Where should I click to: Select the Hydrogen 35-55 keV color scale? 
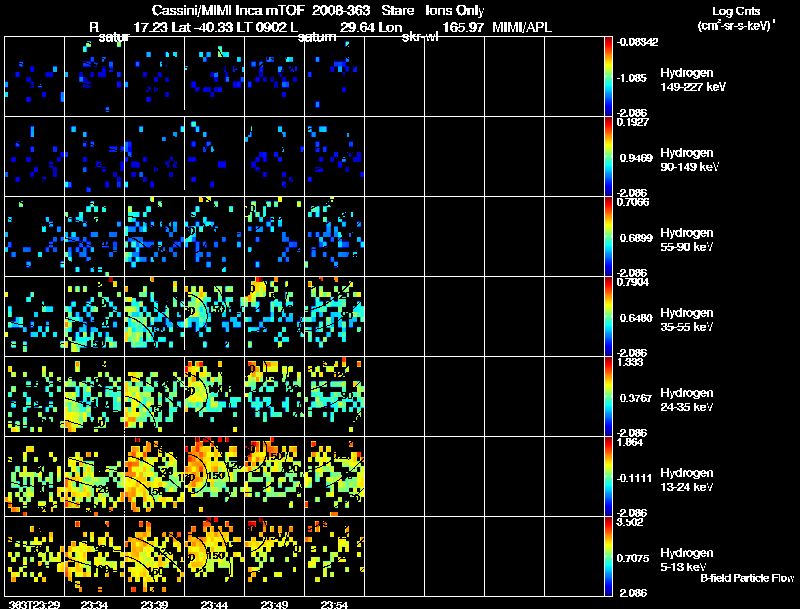tap(608, 316)
